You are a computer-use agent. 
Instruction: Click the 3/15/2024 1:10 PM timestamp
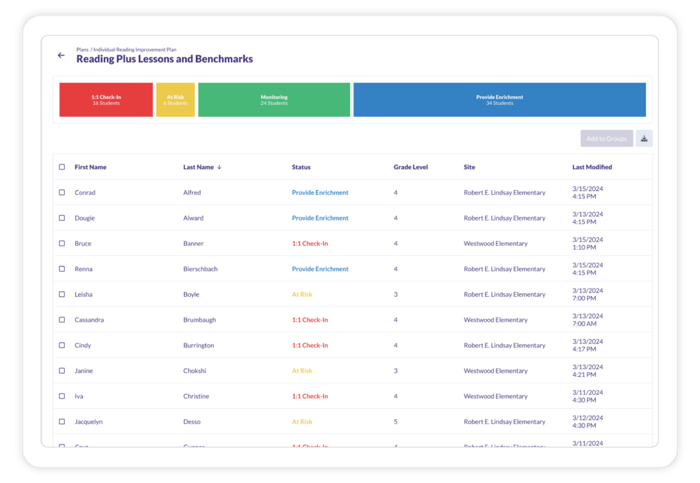pyautogui.click(x=588, y=243)
